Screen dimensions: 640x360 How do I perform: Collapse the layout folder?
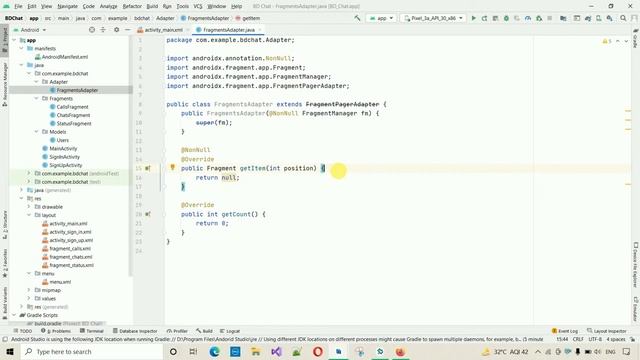point(29,215)
